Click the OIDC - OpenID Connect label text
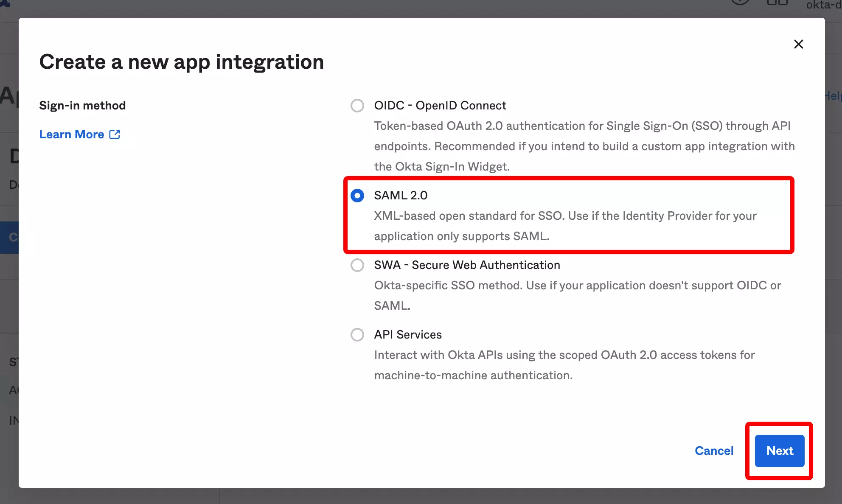This screenshot has width=842, height=504. (x=440, y=105)
